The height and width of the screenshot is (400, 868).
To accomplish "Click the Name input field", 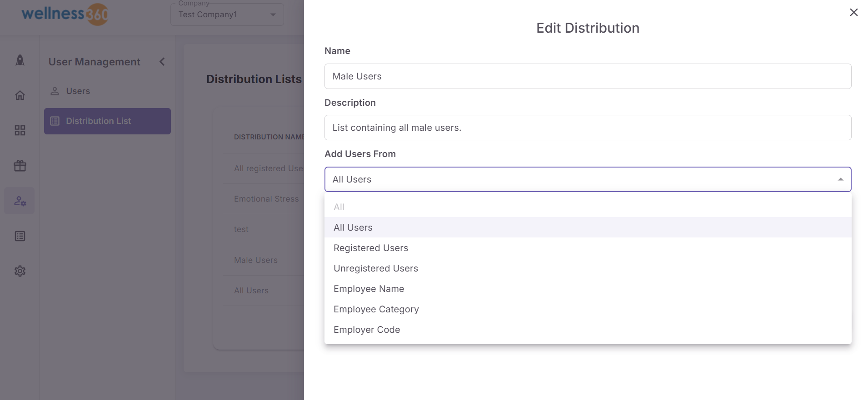I will 588,76.
